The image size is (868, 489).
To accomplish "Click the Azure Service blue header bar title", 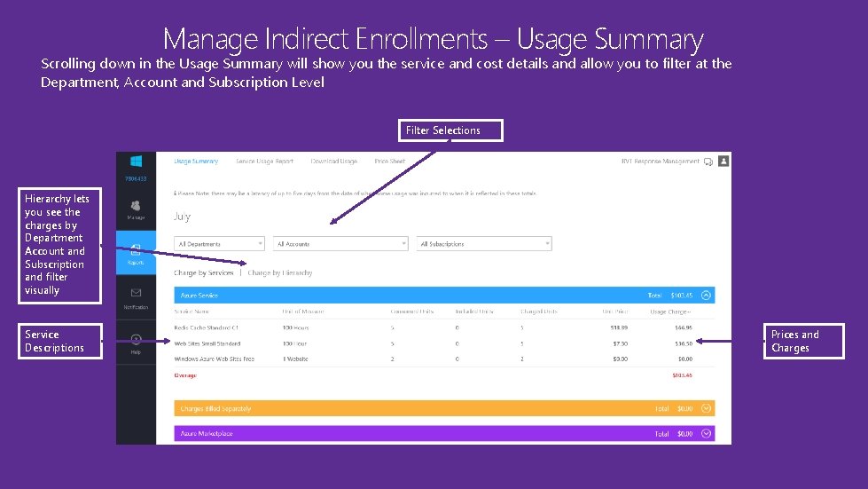I will [199, 296].
